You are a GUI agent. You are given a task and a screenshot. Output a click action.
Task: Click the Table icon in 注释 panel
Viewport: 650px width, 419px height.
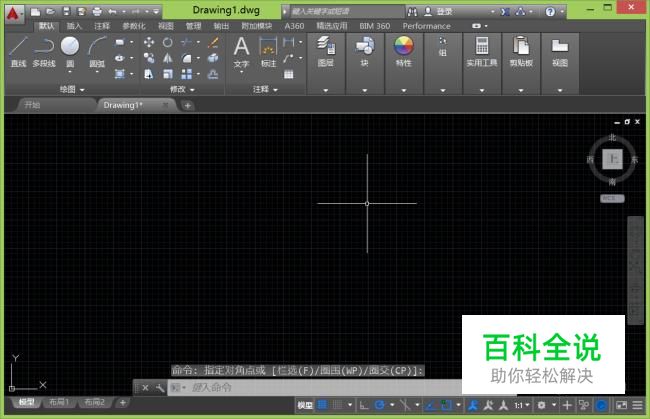(x=289, y=74)
